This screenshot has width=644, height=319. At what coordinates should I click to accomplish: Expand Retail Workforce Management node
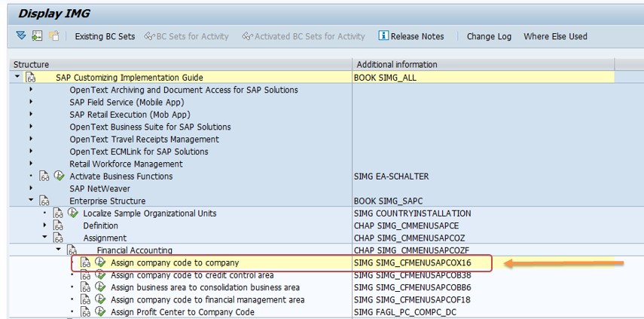click(31, 163)
